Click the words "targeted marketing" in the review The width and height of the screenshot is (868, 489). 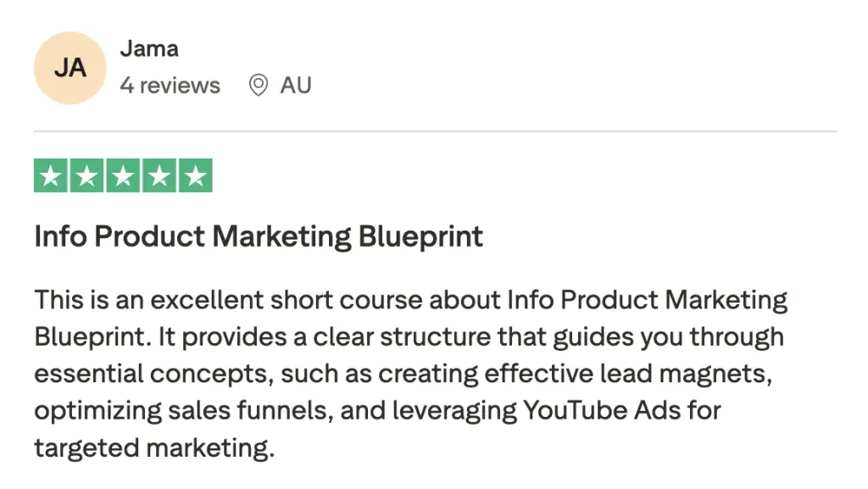(154, 447)
